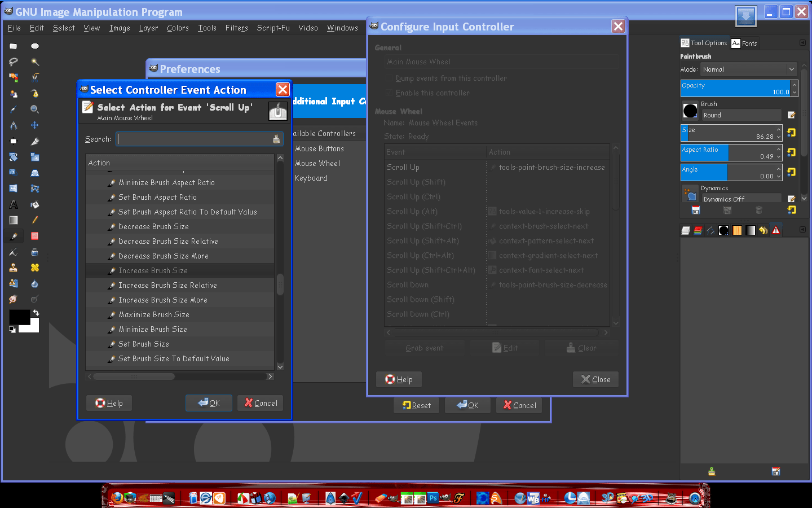812x508 pixels.
Task: Activate the Move tool in toolbox
Action: coord(35,125)
